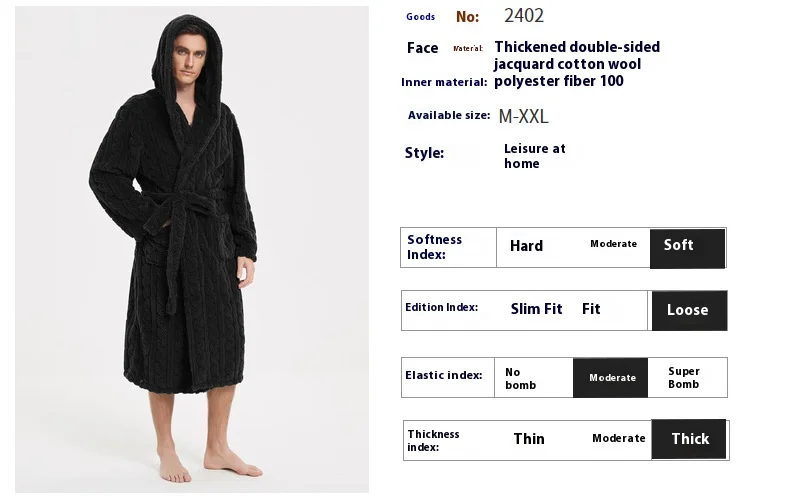Click the Leisure at home style text
Image resolution: width=790 pixels, height=497 pixels.
point(535,156)
